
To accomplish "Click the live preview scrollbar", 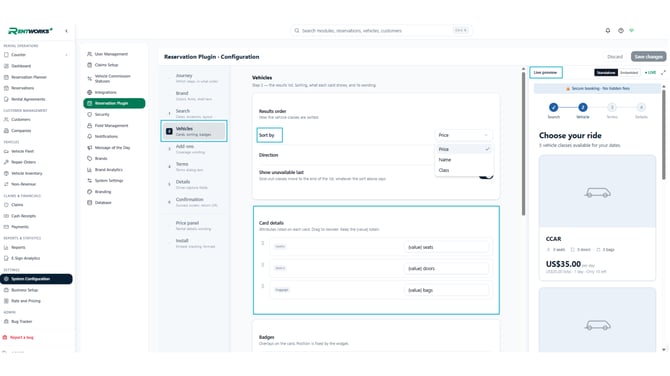I will [x=664, y=135].
